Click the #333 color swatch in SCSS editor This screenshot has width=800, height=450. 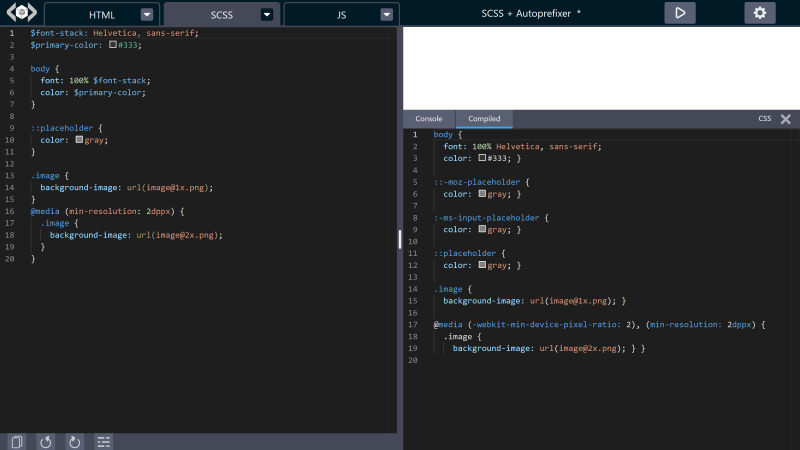[113, 45]
